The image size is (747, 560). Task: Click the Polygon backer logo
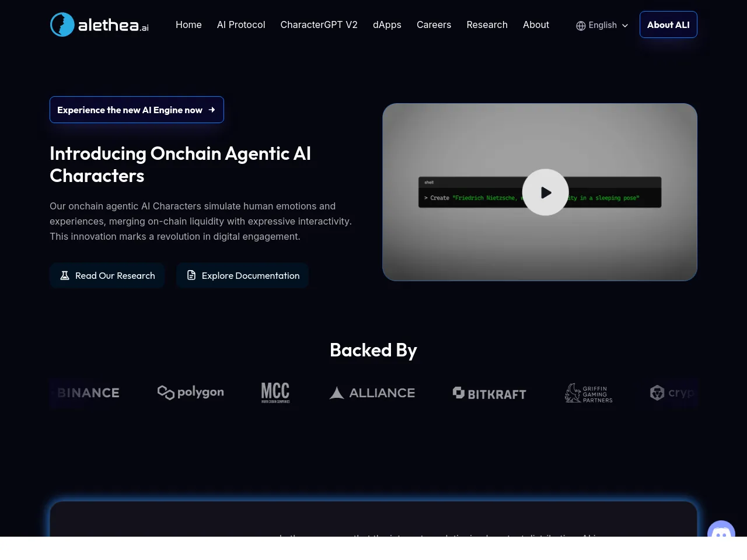point(191,393)
